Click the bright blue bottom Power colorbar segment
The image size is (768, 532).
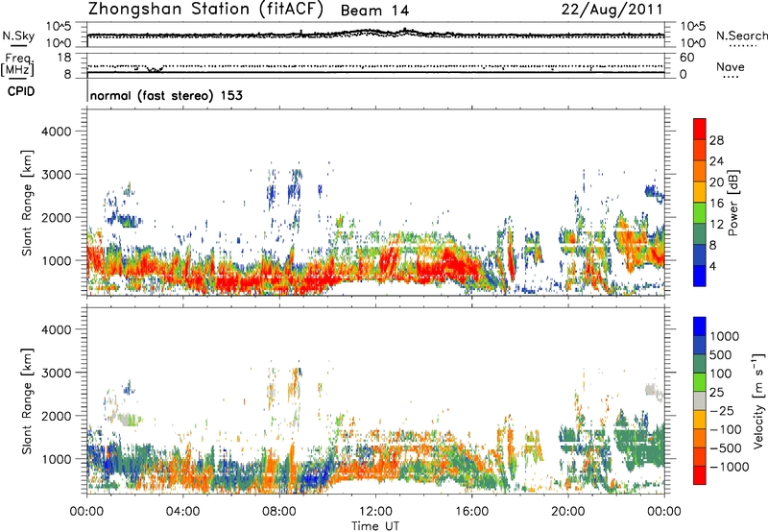700,276
